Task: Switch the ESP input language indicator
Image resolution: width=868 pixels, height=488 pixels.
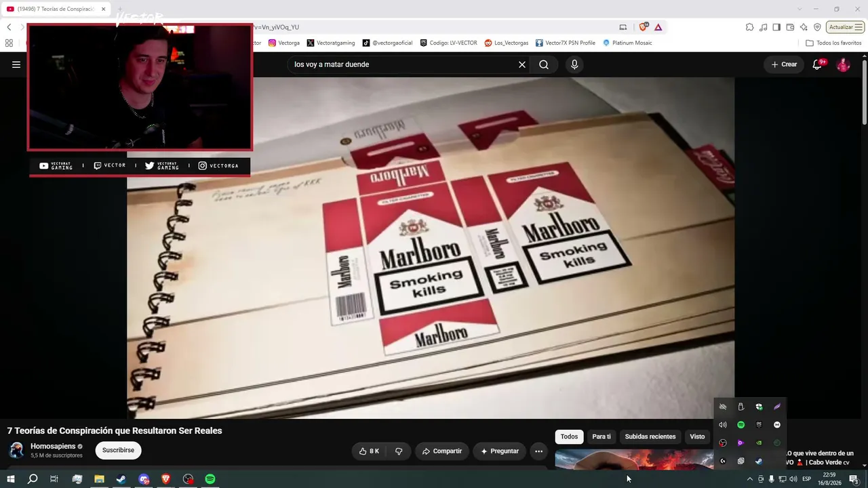Action: click(807, 479)
